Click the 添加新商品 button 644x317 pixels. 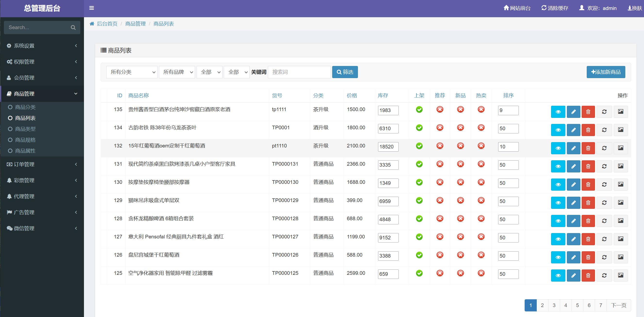(x=606, y=72)
